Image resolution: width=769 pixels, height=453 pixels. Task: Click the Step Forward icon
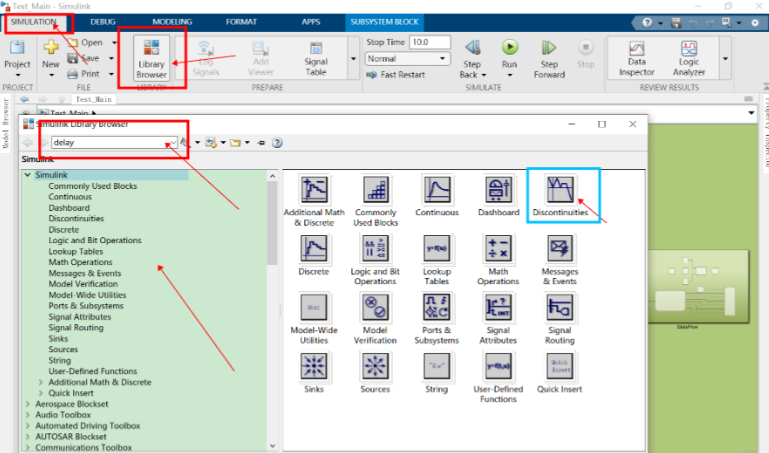pyautogui.click(x=549, y=48)
